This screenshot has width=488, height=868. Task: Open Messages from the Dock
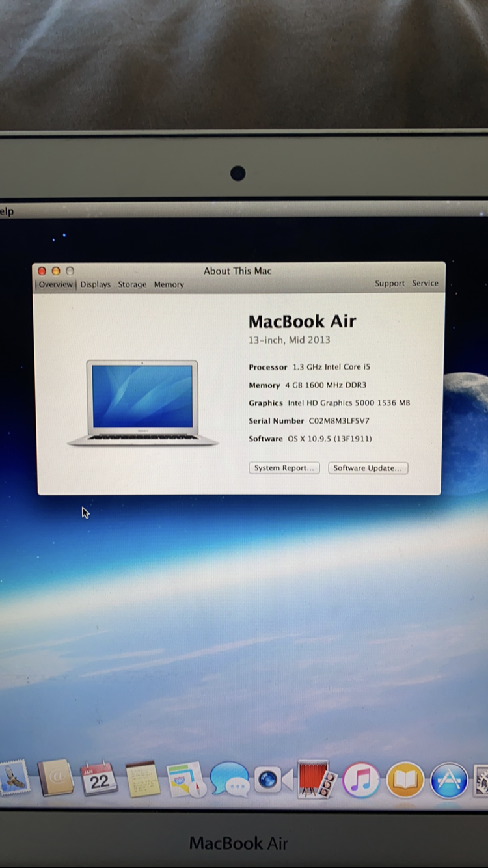229,780
